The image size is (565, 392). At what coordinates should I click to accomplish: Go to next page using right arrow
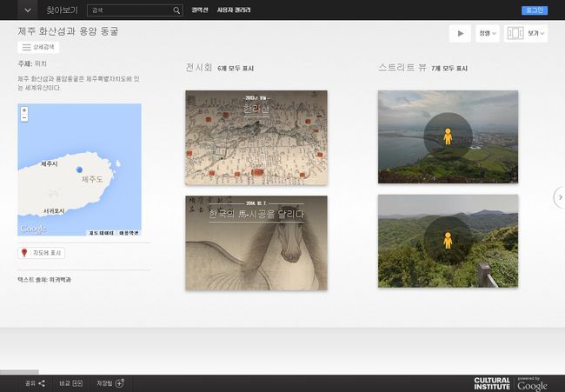point(559,197)
